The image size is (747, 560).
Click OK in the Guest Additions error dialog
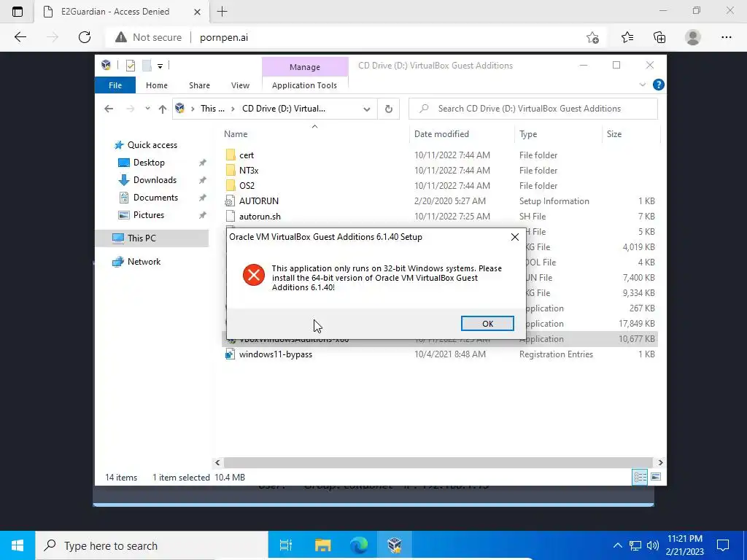point(487,323)
